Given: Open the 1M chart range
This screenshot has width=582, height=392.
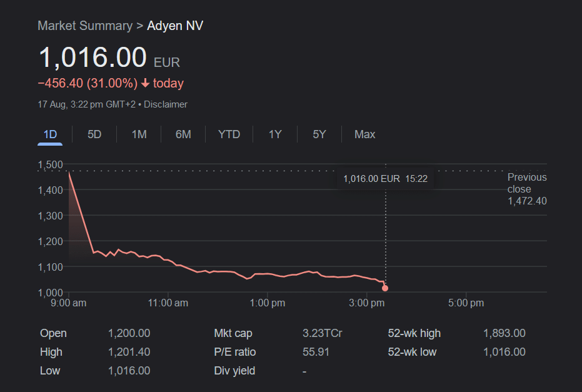Looking at the screenshot, I should pos(139,134).
